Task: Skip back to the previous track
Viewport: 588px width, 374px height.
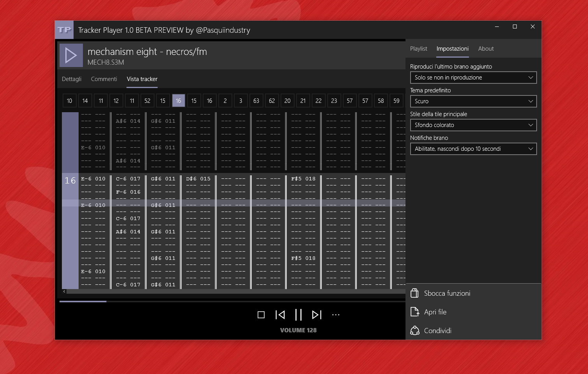Action: pos(280,314)
